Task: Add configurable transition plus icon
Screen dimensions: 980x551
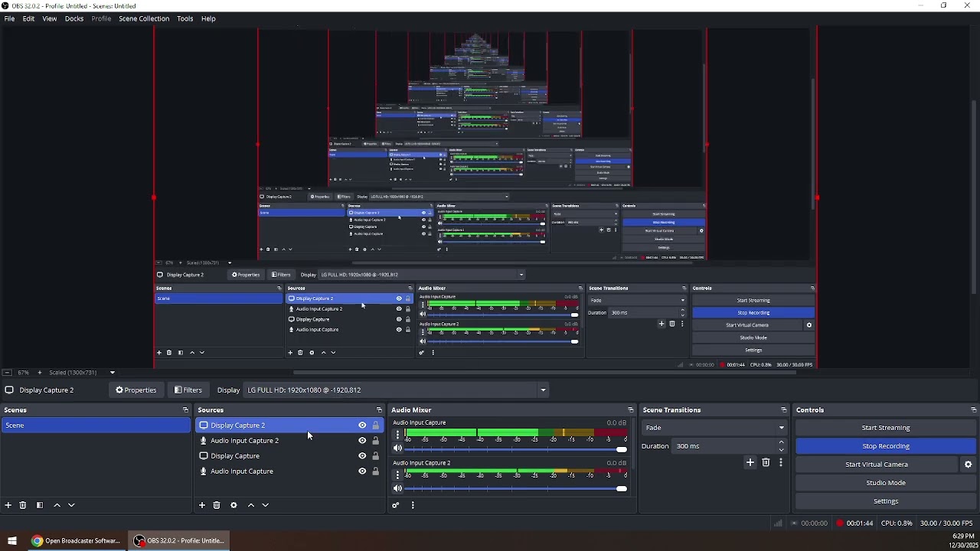Action: coord(750,462)
